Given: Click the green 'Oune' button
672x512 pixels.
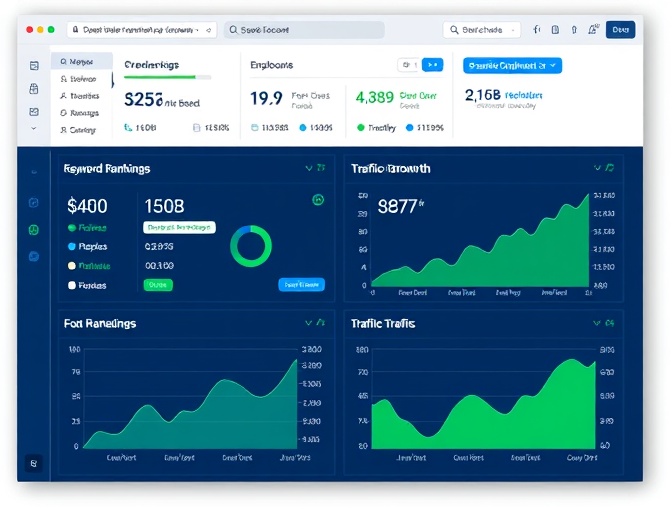Looking at the screenshot, I should coord(158,285).
